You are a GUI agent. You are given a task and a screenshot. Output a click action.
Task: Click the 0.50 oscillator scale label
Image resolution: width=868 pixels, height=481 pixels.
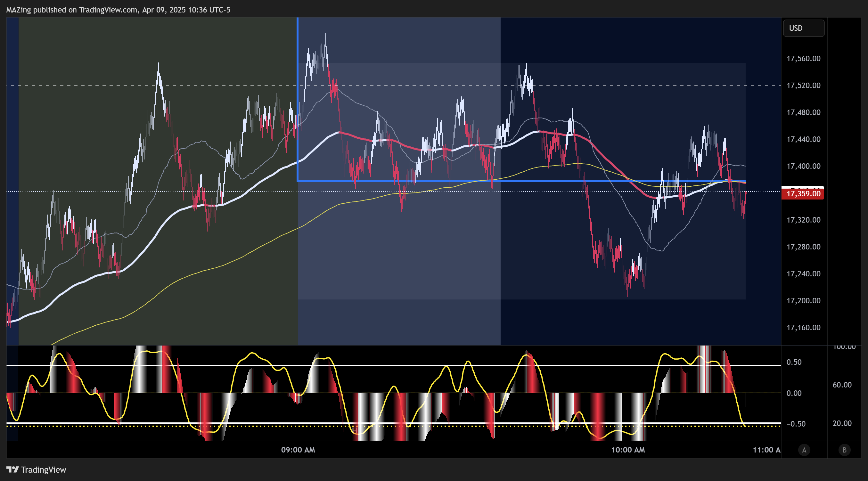click(794, 363)
